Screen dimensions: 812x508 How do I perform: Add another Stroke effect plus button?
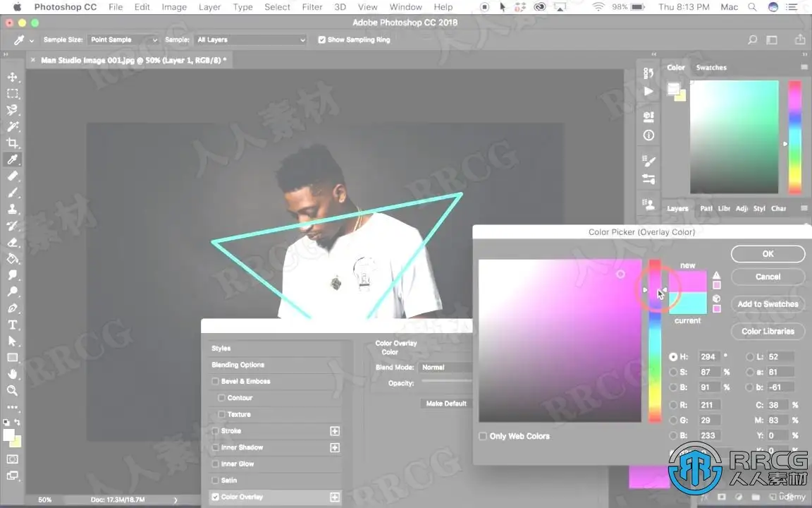point(335,431)
